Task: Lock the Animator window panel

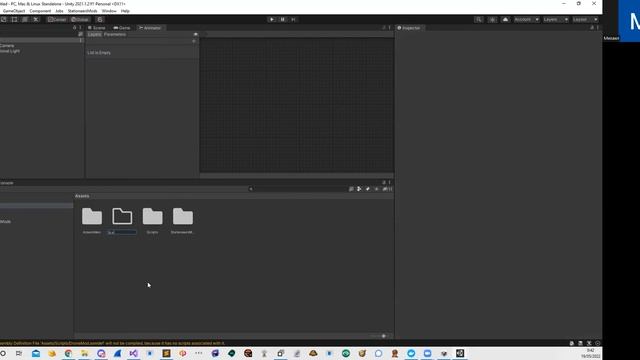Action: click(x=384, y=28)
